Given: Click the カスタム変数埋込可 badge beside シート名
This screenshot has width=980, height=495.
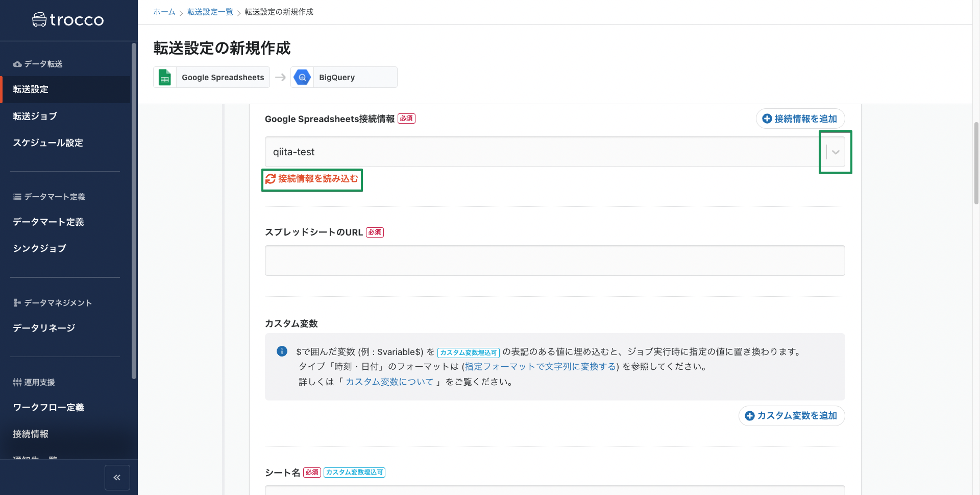Looking at the screenshot, I should [354, 473].
